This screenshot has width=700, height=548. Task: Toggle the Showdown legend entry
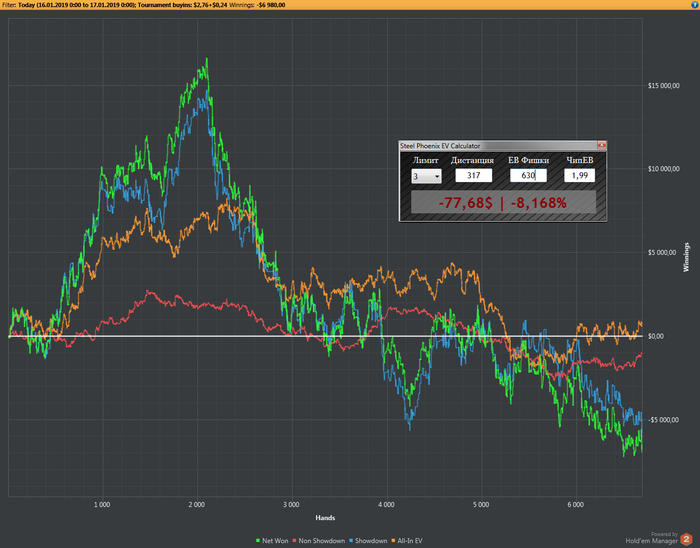click(x=368, y=540)
